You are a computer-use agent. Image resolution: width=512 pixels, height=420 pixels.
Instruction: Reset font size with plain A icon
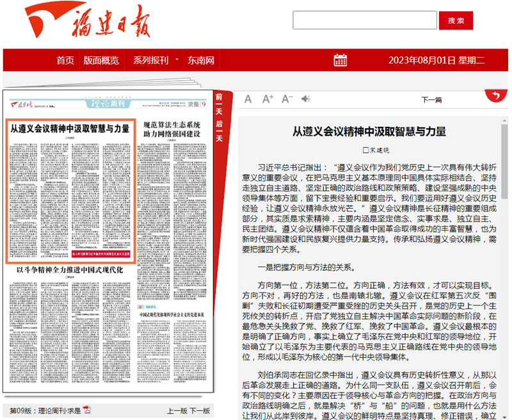[248, 99]
